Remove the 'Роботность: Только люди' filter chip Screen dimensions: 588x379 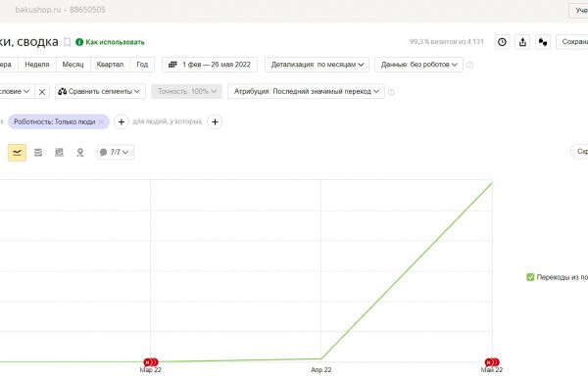tap(101, 121)
